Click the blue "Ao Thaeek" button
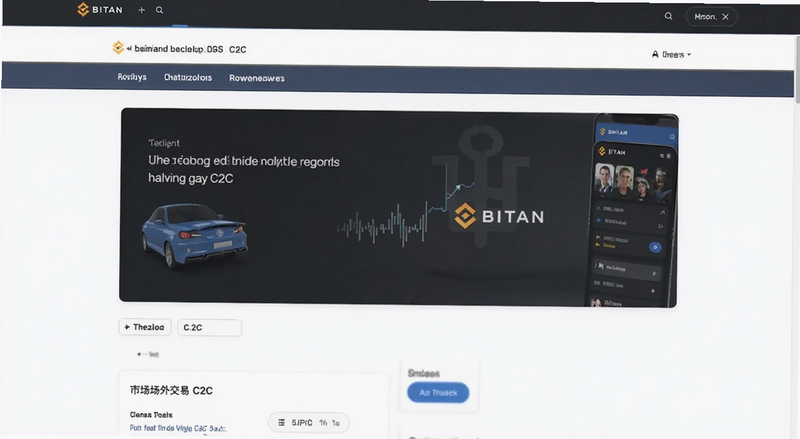This screenshot has width=800, height=439. click(x=438, y=393)
